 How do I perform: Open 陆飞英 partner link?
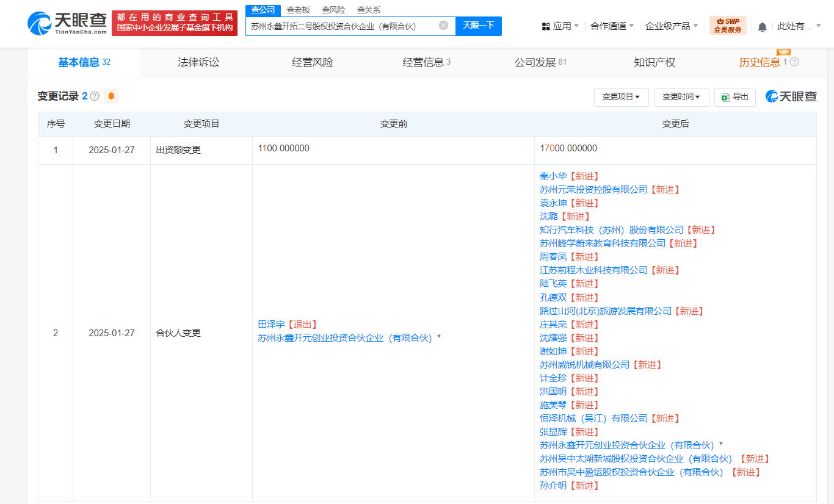[553, 284]
